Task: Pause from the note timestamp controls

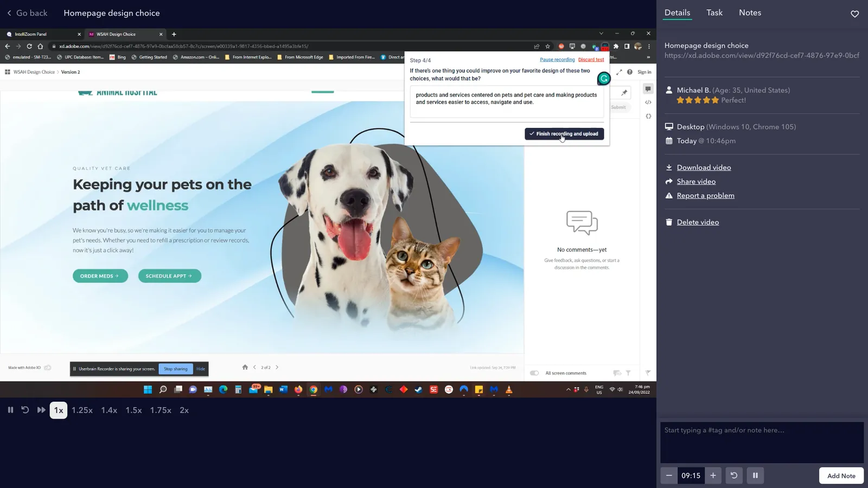Action: pyautogui.click(x=755, y=476)
